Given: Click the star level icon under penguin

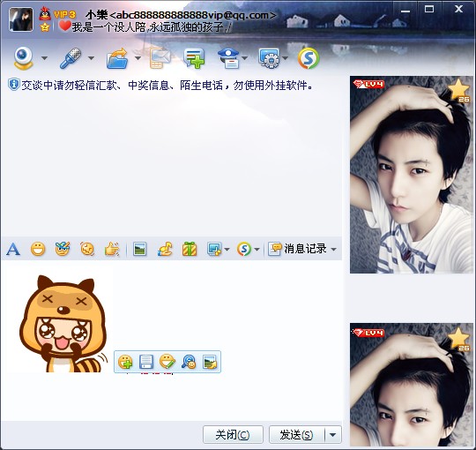Looking at the screenshot, I should click(45, 27).
